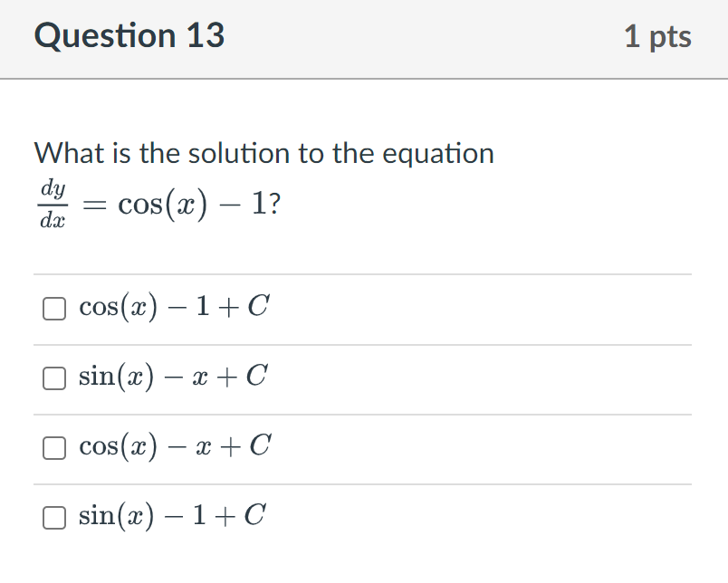Select the cos(x) − 1 + C option text
Image resolution: width=728 pixels, height=583 pixels.
pos(170,307)
